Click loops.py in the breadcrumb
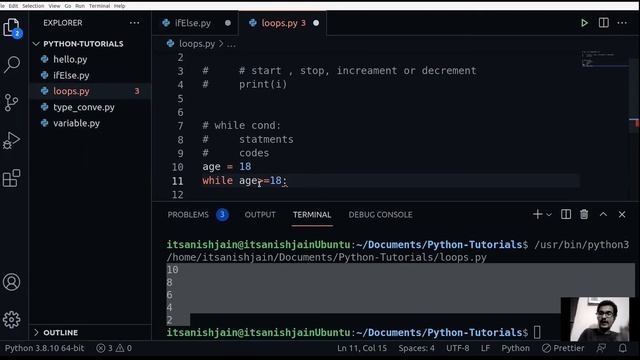640x360 pixels. pyautogui.click(x=197, y=44)
